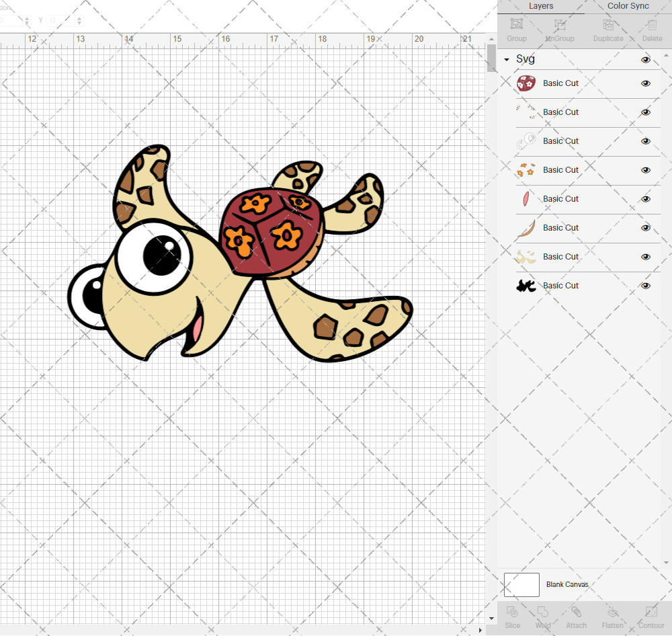Toggle visibility of the Svg group
672x636 pixels.
coord(645,60)
